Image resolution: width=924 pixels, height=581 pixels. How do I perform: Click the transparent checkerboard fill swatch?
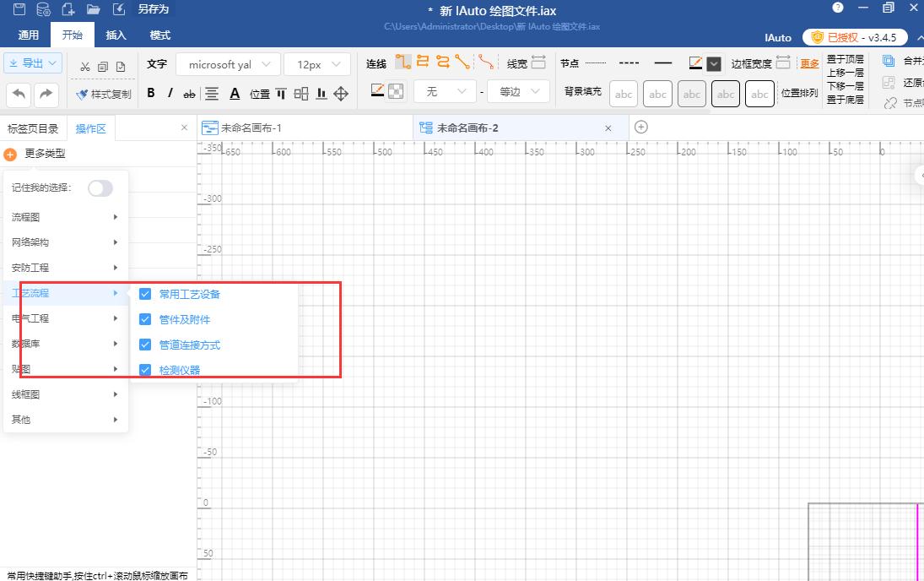point(396,91)
